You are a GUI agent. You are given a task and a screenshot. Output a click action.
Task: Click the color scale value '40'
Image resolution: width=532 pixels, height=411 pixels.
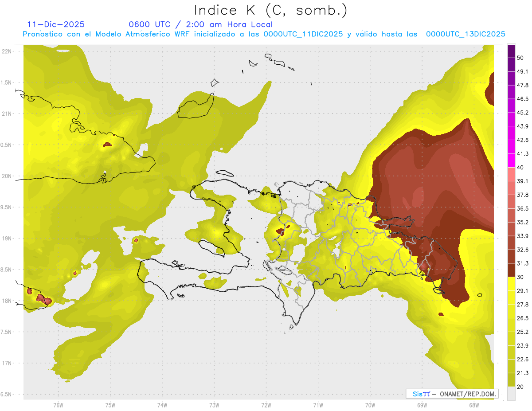pos(521,168)
